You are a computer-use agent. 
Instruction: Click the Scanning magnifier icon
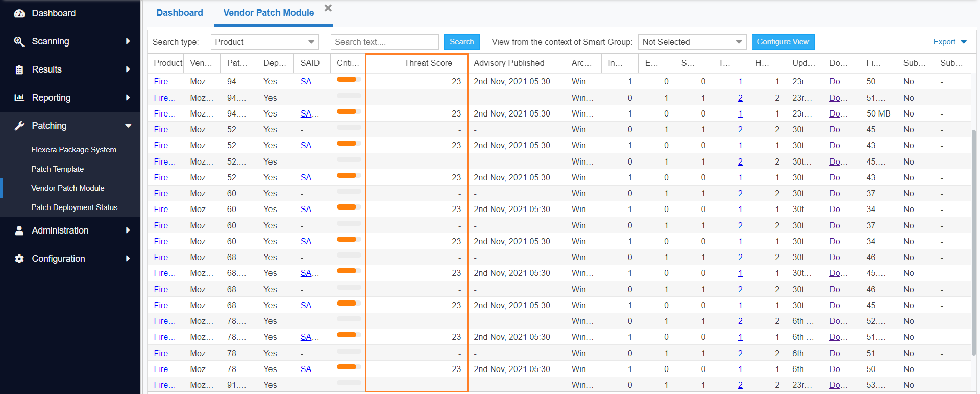[x=19, y=41]
